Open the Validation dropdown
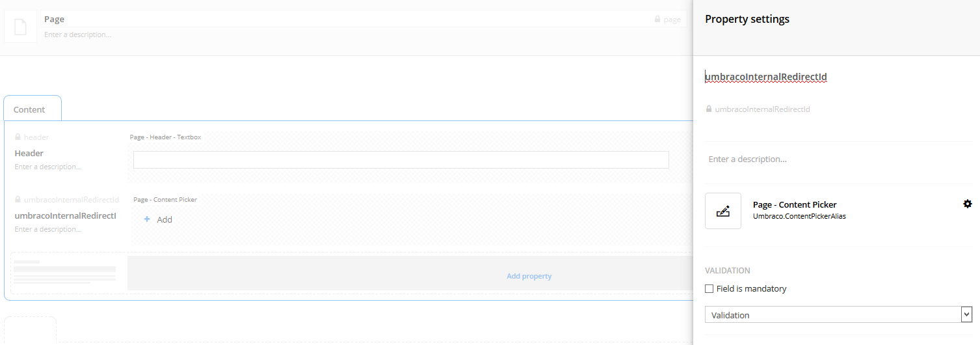This screenshot has width=980, height=345. pyautogui.click(x=838, y=315)
